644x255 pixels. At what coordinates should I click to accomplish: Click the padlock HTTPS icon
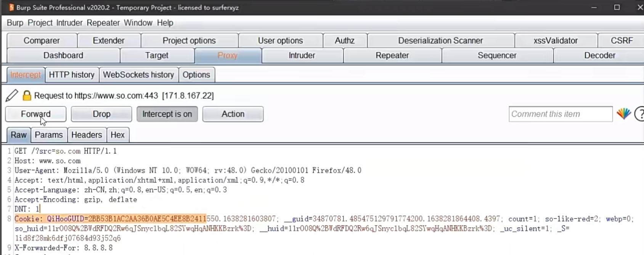coord(27,95)
